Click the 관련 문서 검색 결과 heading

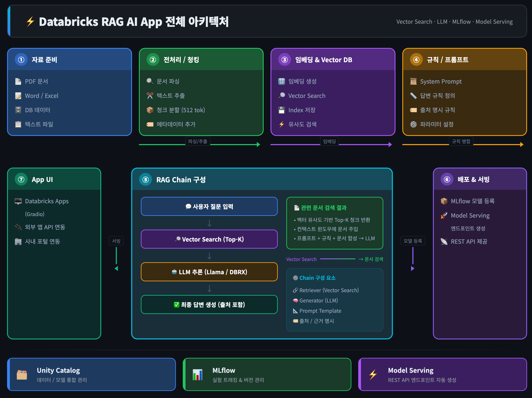point(324,208)
